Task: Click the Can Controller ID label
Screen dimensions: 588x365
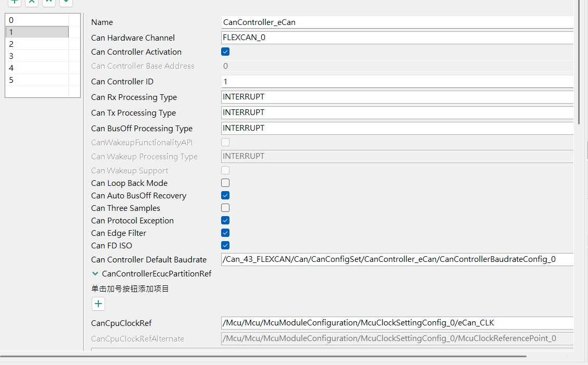Action: click(x=122, y=81)
